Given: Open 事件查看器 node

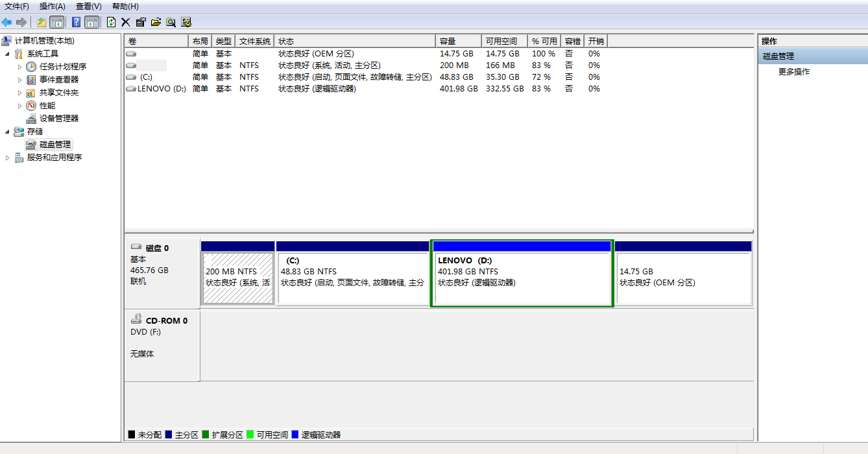Looking at the screenshot, I should [x=59, y=80].
